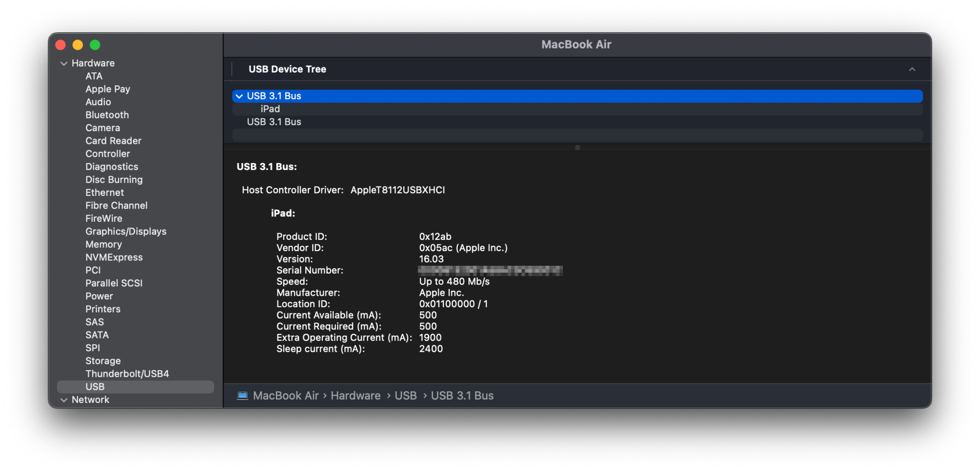
Task: Show Storage information
Action: click(103, 361)
